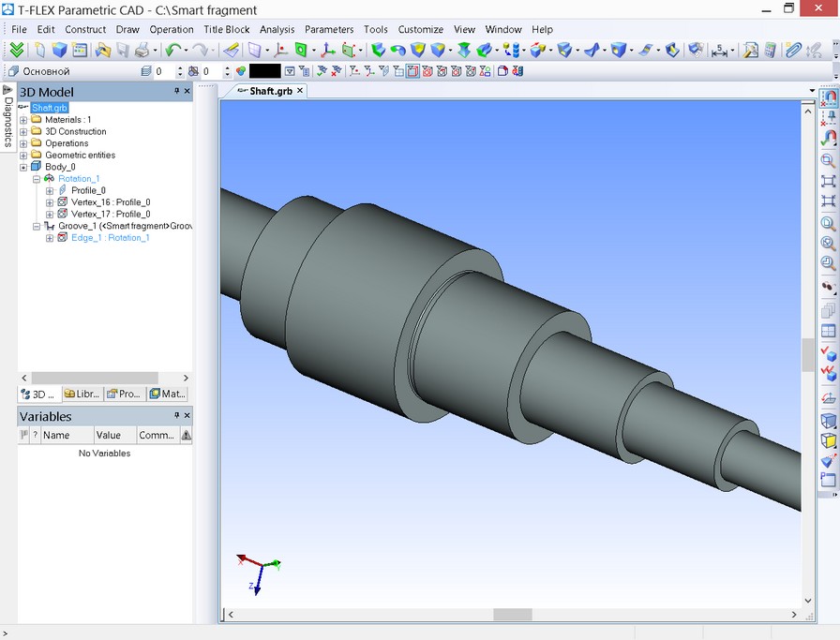Click the calculator icon in the top toolbar
Image resolution: width=840 pixels, height=640 pixels.
click(x=770, y=51)
